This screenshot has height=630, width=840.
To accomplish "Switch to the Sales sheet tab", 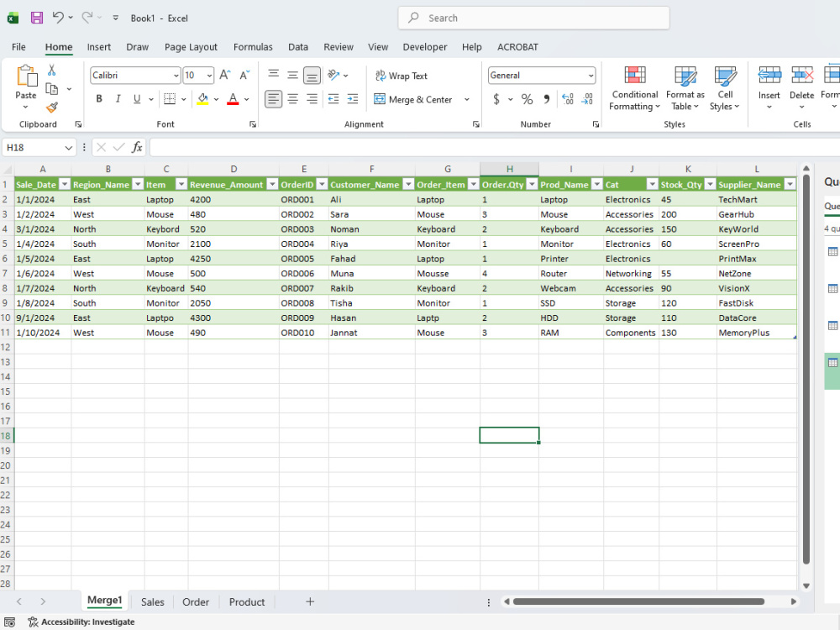I will pos(152,601).
